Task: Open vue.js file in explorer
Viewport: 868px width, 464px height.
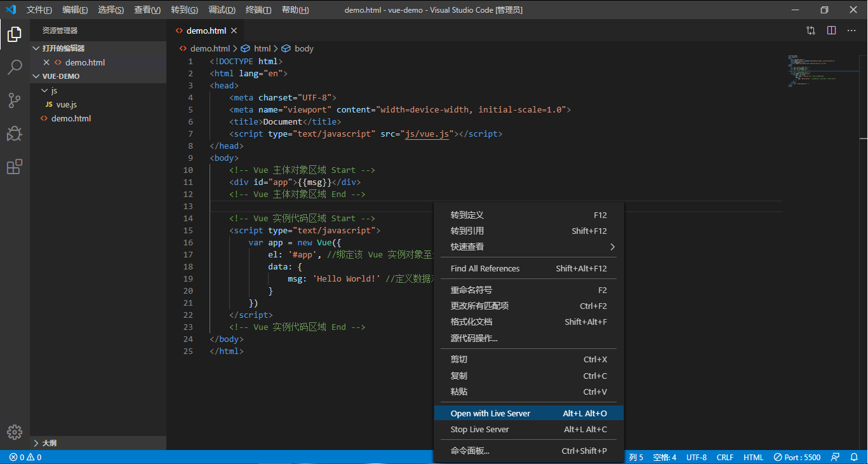Action: click(x=99, y=104)
